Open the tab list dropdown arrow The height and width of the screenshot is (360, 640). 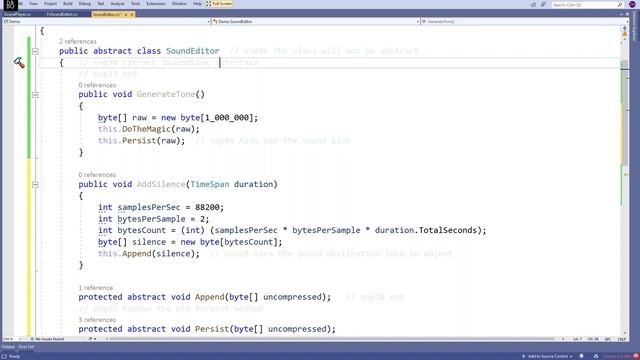click(x=622, y=14)
